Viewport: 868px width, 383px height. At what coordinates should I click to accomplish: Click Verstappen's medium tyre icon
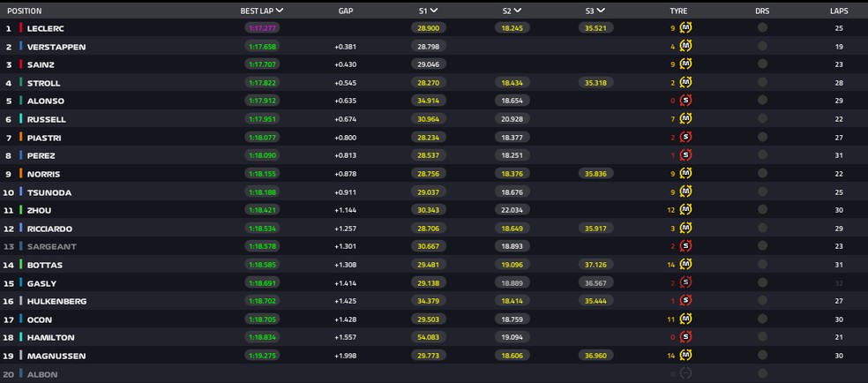(686, 46)
